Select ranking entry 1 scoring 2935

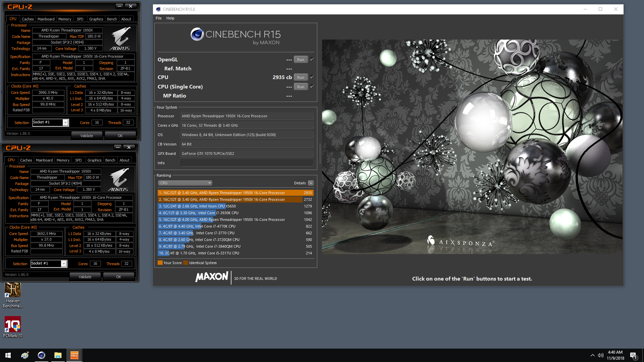[235, 193]
